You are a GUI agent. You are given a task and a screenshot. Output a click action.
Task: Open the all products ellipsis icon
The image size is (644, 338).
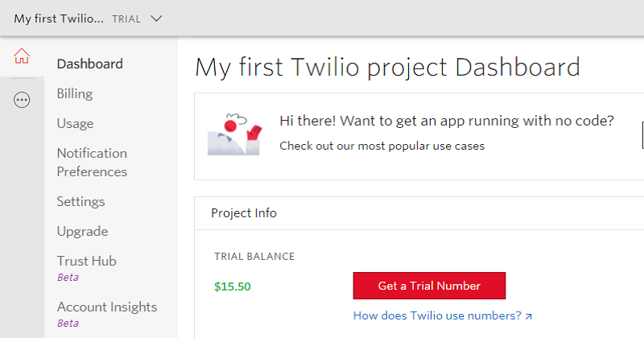pos(22,100)
